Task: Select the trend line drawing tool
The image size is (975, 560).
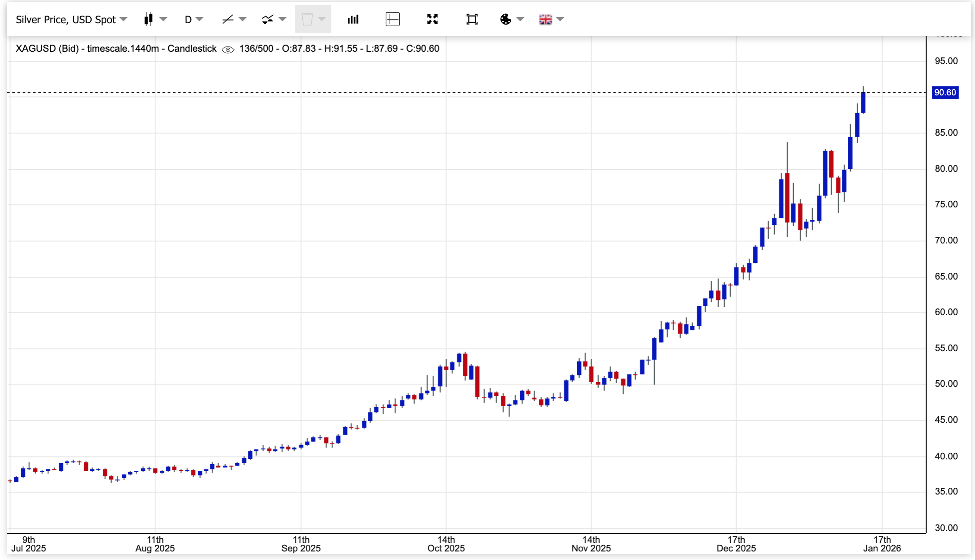Action: [x=228, y=19]
